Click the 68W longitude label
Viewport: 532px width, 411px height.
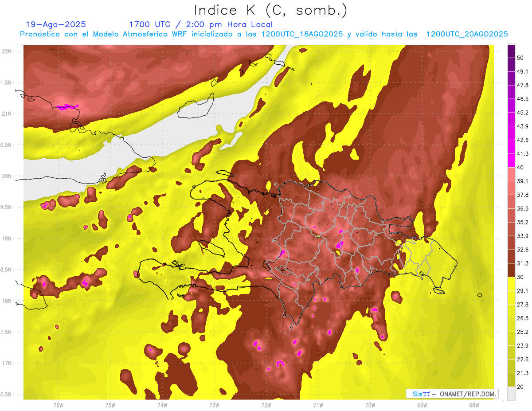point(474,405)
